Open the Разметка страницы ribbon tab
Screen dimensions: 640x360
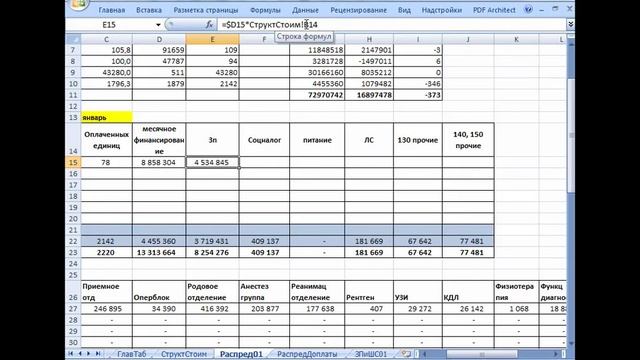pos(206,10)
